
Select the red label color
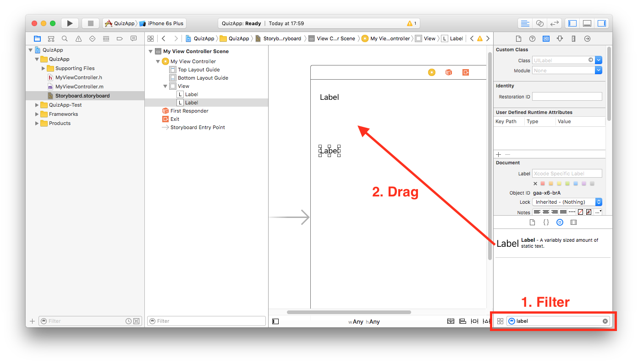point(543,184)
